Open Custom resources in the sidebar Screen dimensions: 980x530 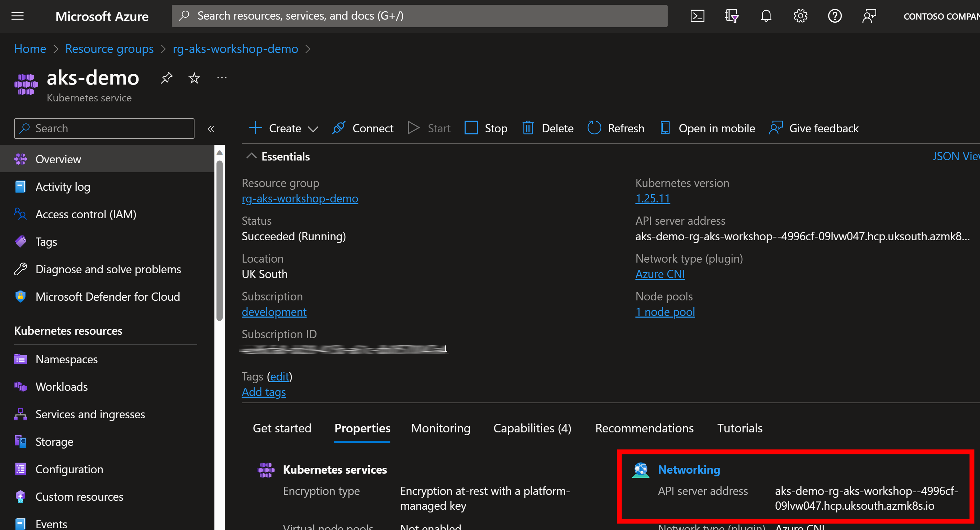107,497
